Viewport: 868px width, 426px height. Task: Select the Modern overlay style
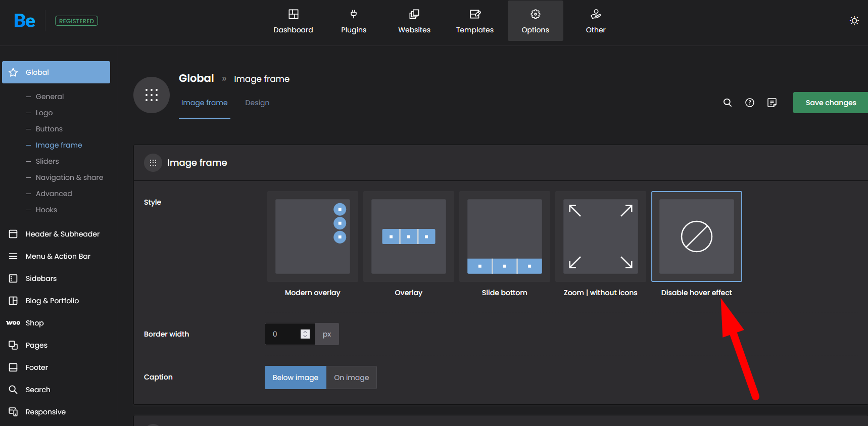[x=312, y=236]
